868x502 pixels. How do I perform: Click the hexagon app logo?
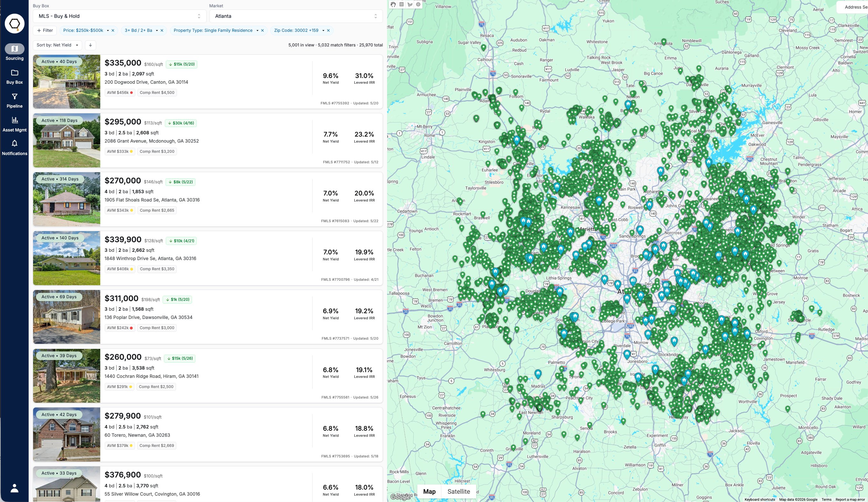(14, 24)
